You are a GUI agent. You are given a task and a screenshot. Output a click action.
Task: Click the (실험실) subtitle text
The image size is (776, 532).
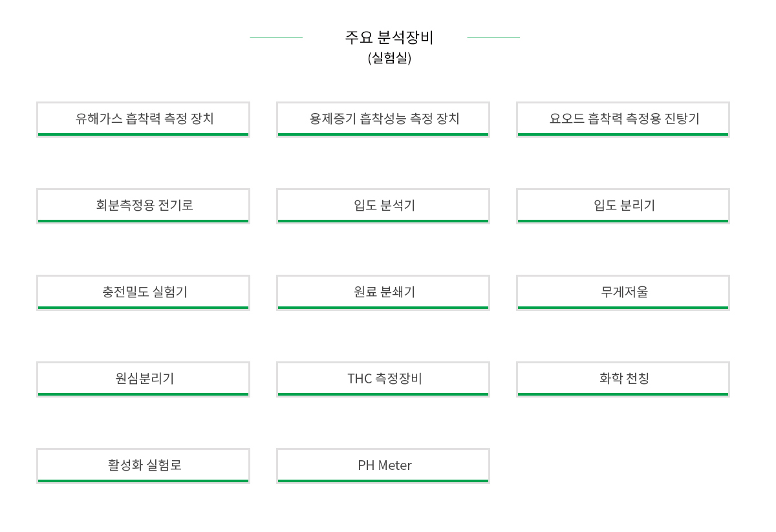point(389,58)
